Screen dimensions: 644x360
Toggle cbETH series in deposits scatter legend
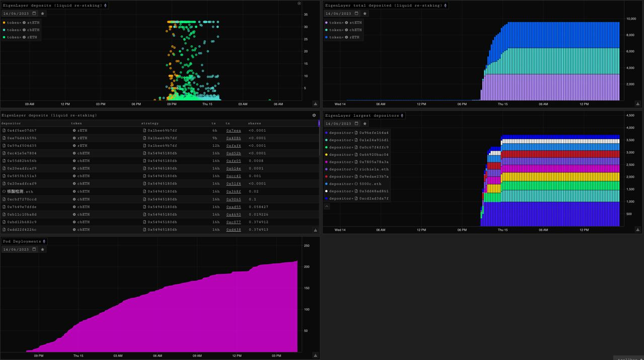(21, 30)
